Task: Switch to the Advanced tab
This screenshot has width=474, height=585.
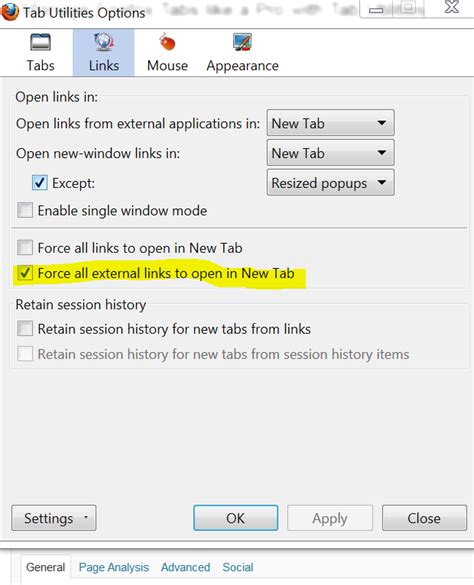Action: (185, 567)
